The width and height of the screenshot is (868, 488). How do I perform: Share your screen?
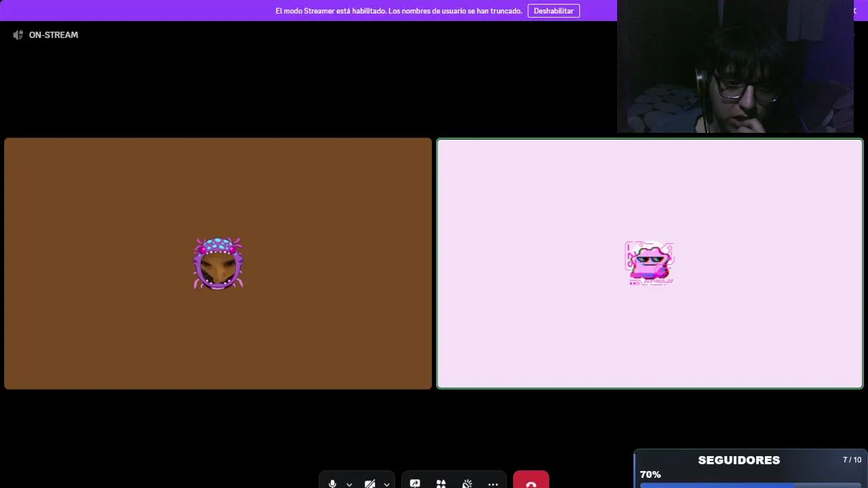point(415,483)
